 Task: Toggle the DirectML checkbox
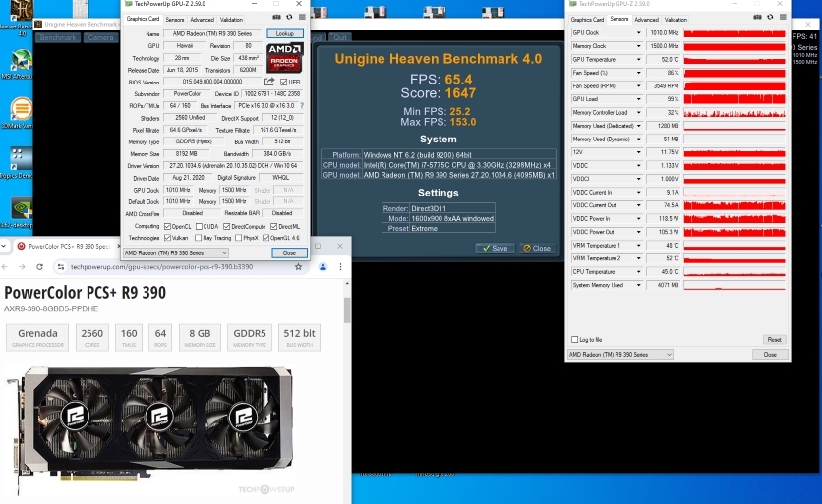[x=273, y=226]
